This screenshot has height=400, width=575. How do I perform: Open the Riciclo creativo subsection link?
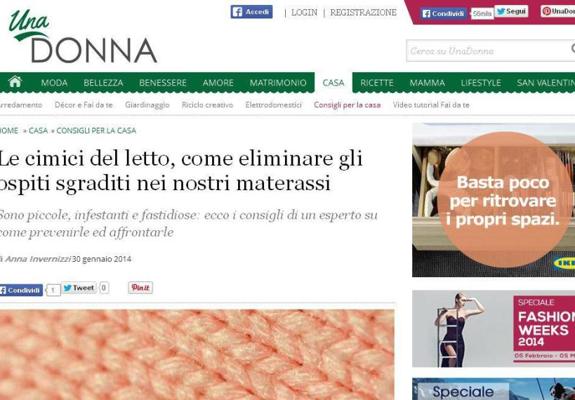coord(207,105)
